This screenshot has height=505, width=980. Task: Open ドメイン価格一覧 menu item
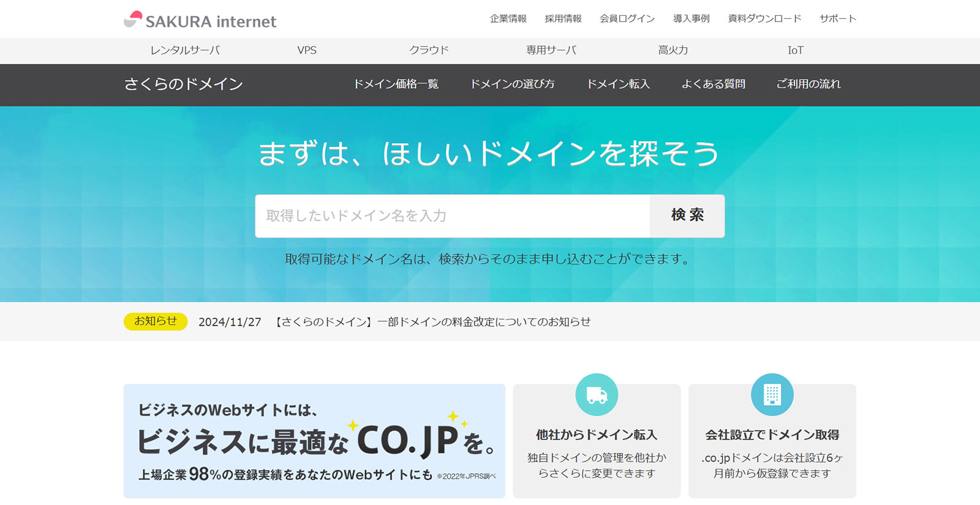click(x=396, y=84)
